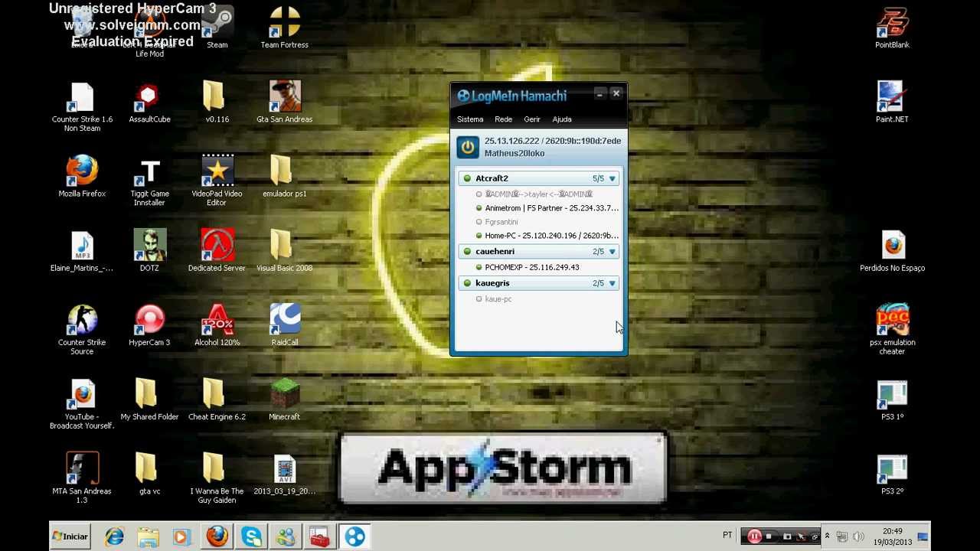Open Paint.NET desktop shortcut
This screenshot has height=551, width=980.
tap(892, 103)
